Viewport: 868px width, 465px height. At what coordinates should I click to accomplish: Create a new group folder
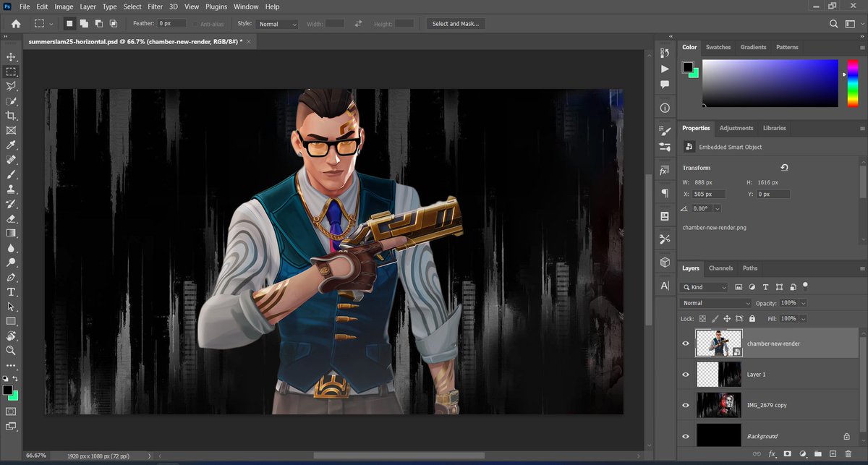[817, 454]
